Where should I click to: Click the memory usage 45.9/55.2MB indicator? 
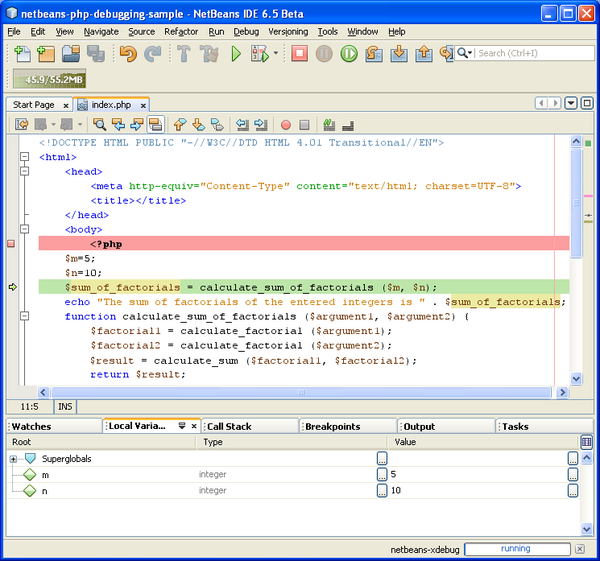click(x=48, y=78)
